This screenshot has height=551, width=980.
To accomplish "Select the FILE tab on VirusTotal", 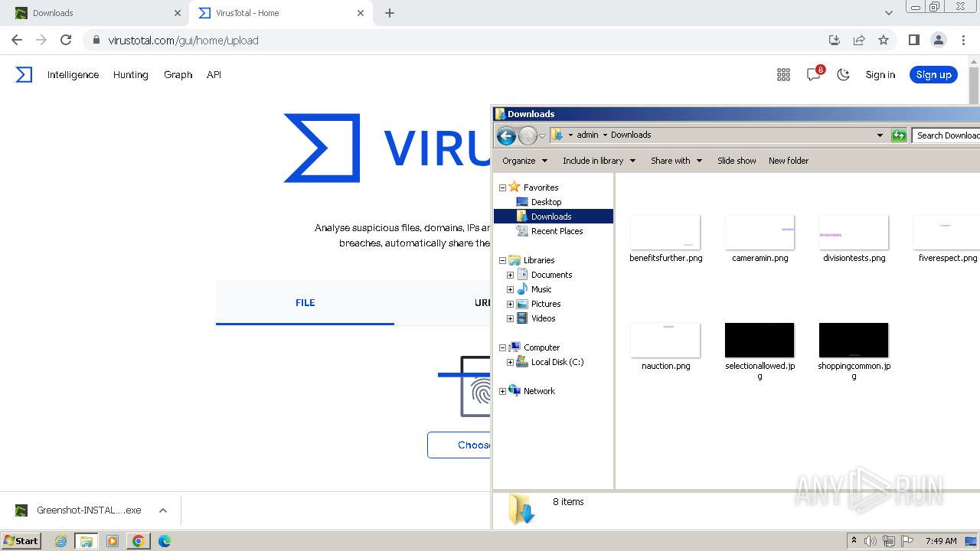I will [x=305, y=302].
